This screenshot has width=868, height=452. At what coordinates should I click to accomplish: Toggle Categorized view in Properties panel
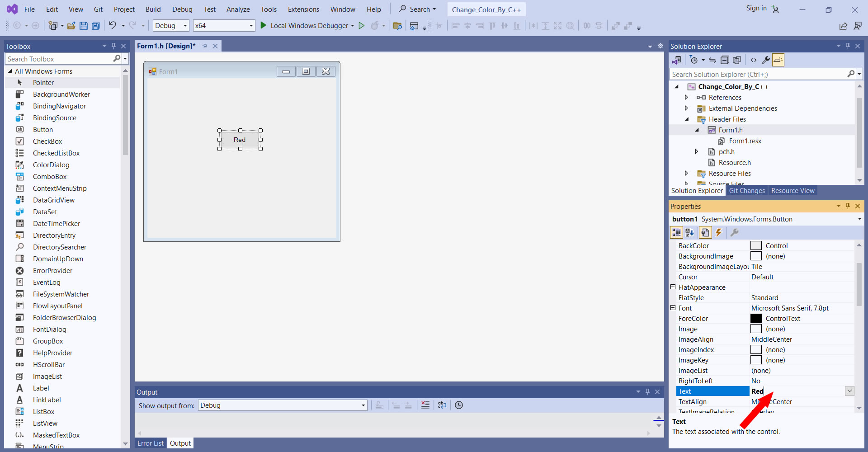tap(676, 232)
